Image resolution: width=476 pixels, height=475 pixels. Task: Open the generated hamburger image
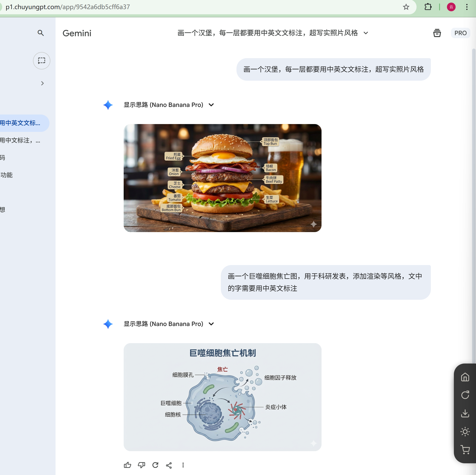pyautogui.click(x=222, y=178)
